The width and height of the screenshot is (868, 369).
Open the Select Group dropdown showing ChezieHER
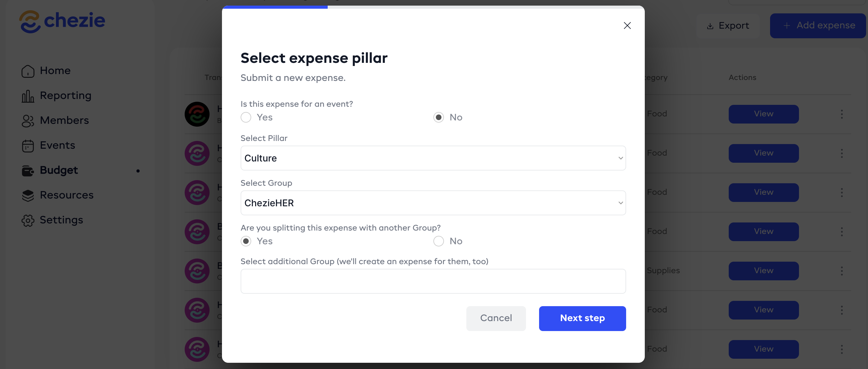(433, 203)
